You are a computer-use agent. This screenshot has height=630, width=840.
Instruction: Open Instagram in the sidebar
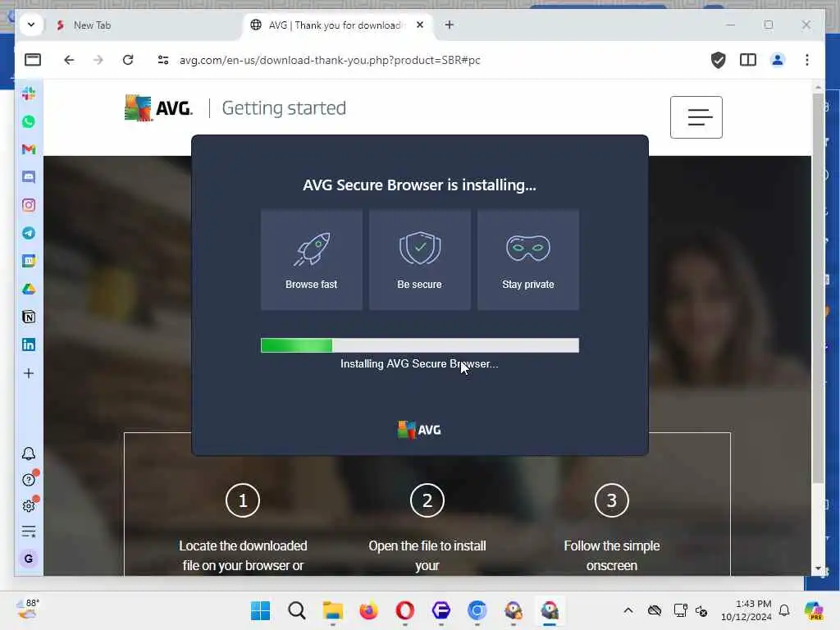(x=29, y=205)
